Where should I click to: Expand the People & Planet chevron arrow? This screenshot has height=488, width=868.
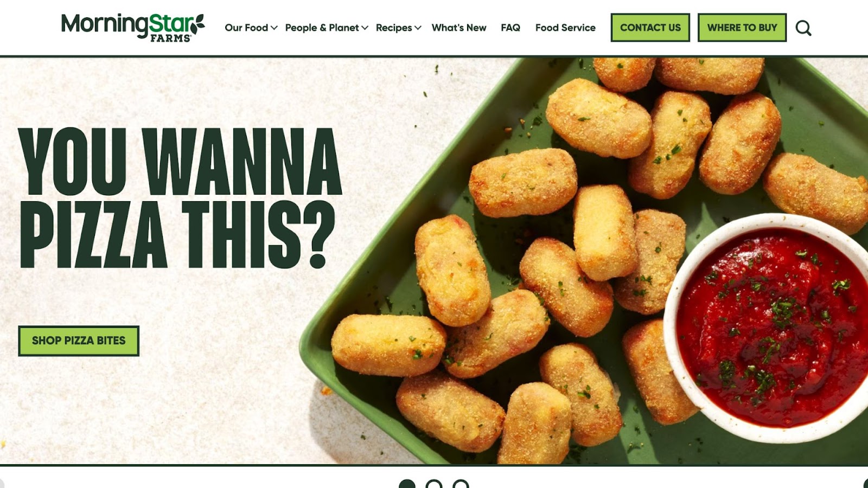click(x=365, y=28)
